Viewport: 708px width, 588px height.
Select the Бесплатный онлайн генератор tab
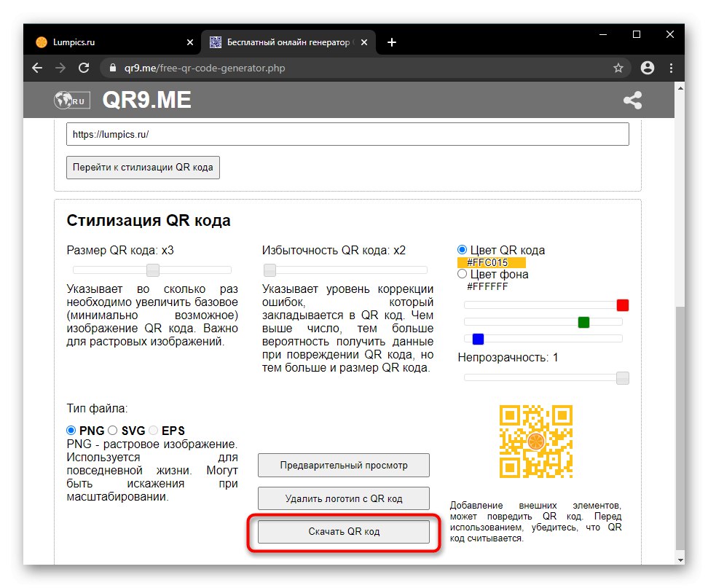(x=289, y=42)
